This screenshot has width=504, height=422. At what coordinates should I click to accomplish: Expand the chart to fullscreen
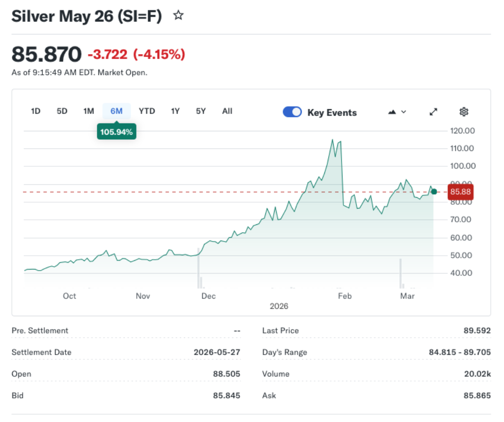pos(433,112)
